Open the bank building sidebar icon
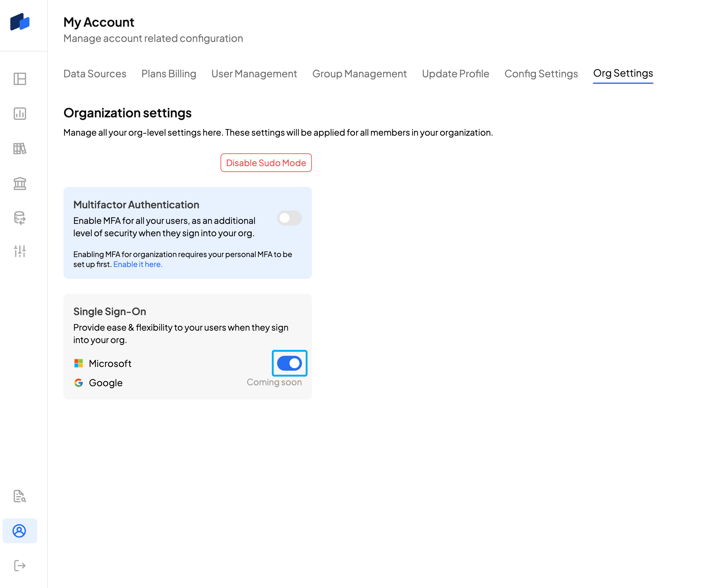 coord(20,183)
